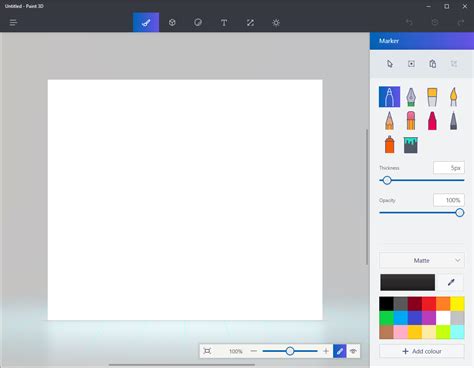Select the Calligraphy pen brush
Screen dimensions: 474x368
(411, 97)
